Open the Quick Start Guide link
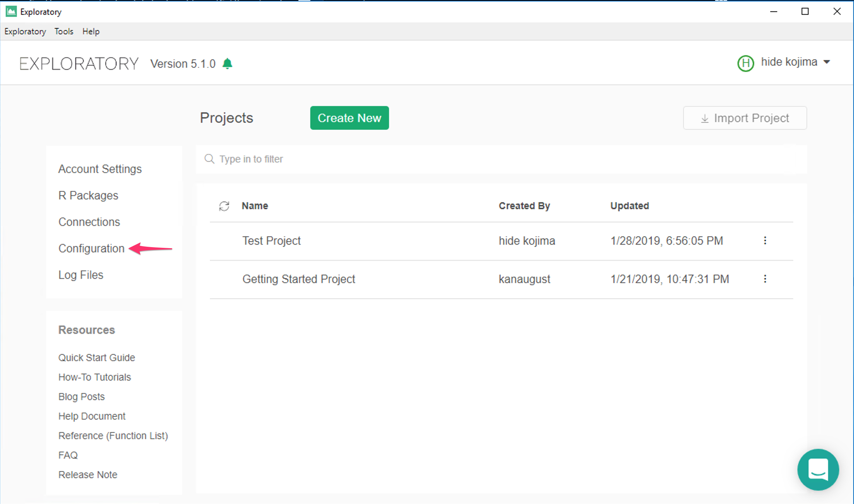 97,358
